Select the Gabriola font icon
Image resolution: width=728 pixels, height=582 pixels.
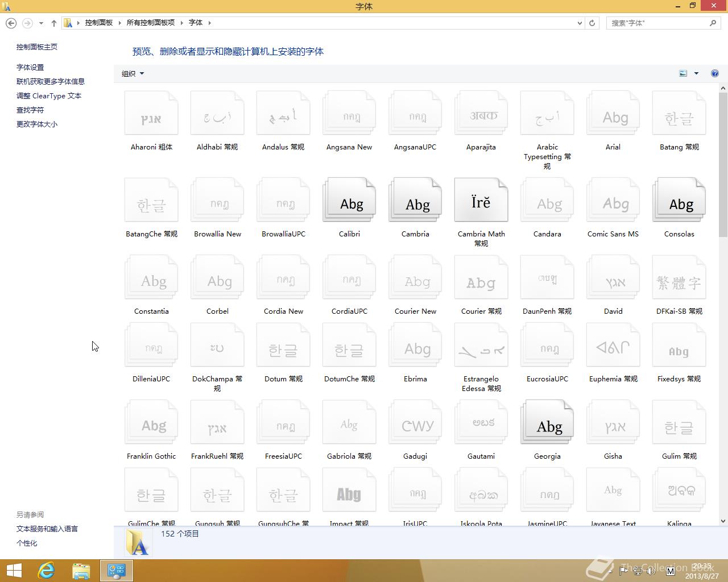tap(349, 422)
